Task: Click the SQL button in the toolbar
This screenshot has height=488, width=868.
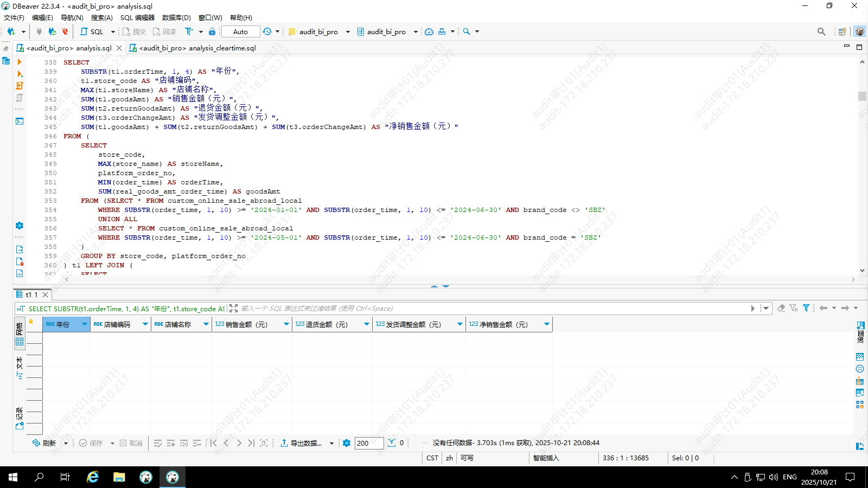Action: click(92, 31)
